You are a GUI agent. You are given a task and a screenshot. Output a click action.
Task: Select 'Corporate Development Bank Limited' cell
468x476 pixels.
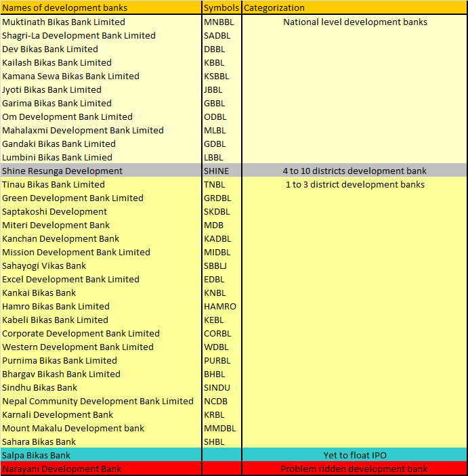pos(101,333)
